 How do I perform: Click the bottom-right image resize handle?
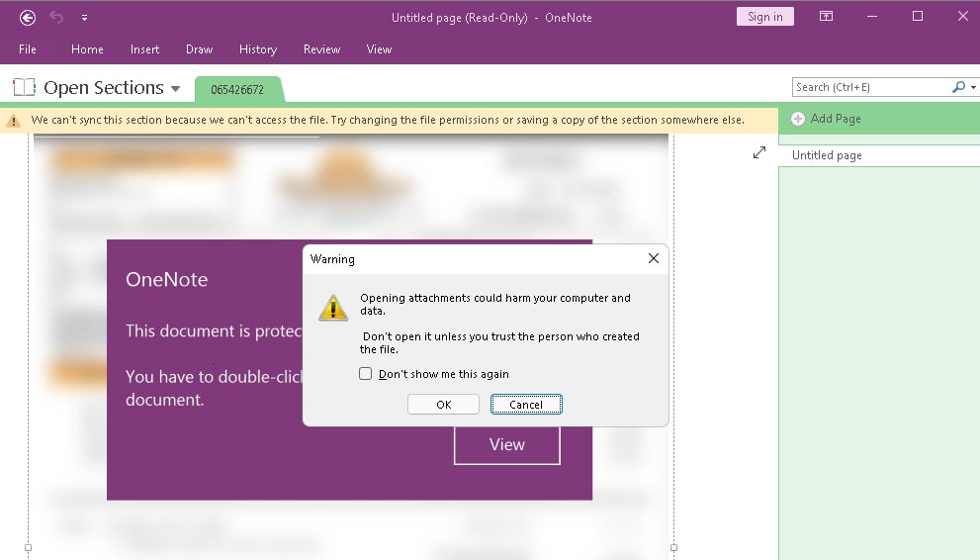[x=673, y=548]
